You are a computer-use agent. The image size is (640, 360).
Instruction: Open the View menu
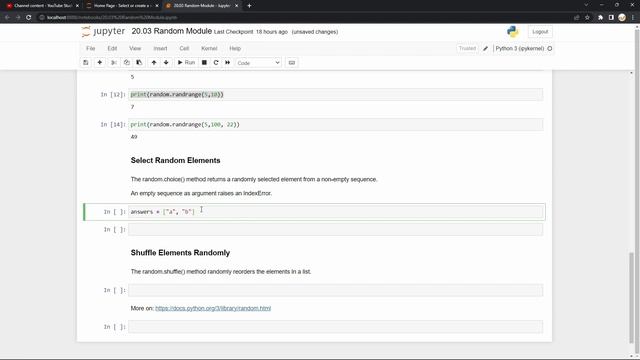135,48
